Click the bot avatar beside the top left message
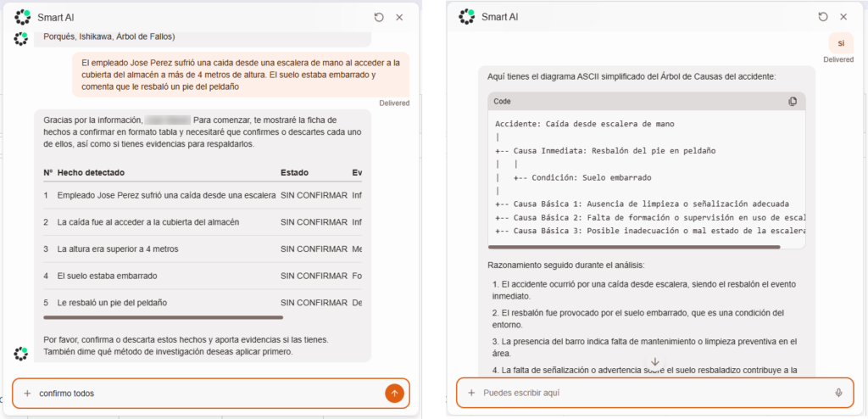Viewport: 868px width, 419px height. pos(21,39)
